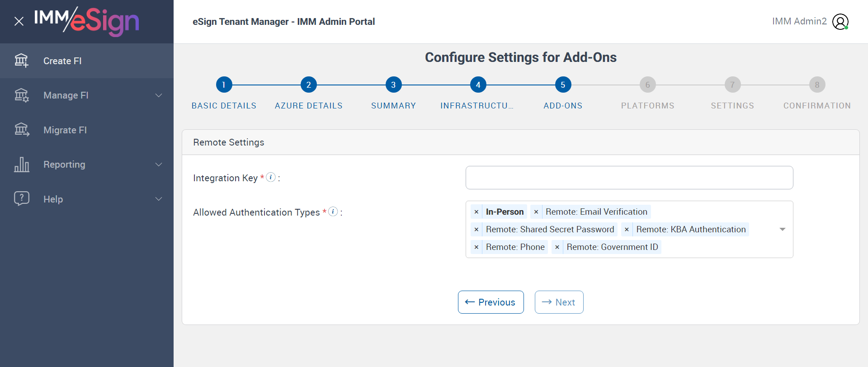Screen dimensions: 868x367
Task: Click the Help question mark icon
Action: pyautogui.click(x=21, y=199)
